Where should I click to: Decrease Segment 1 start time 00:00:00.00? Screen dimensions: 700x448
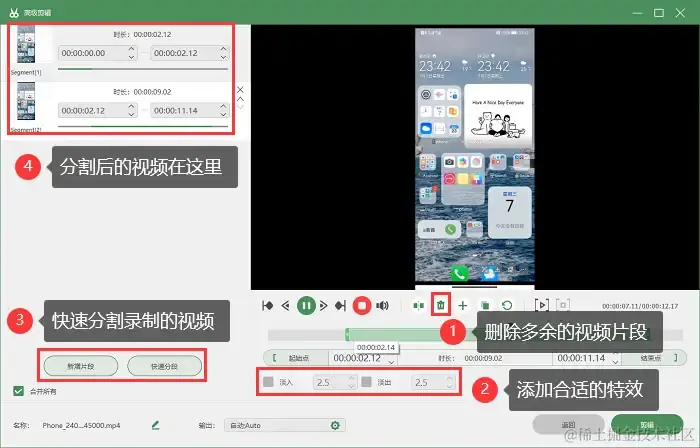point(131,57)
